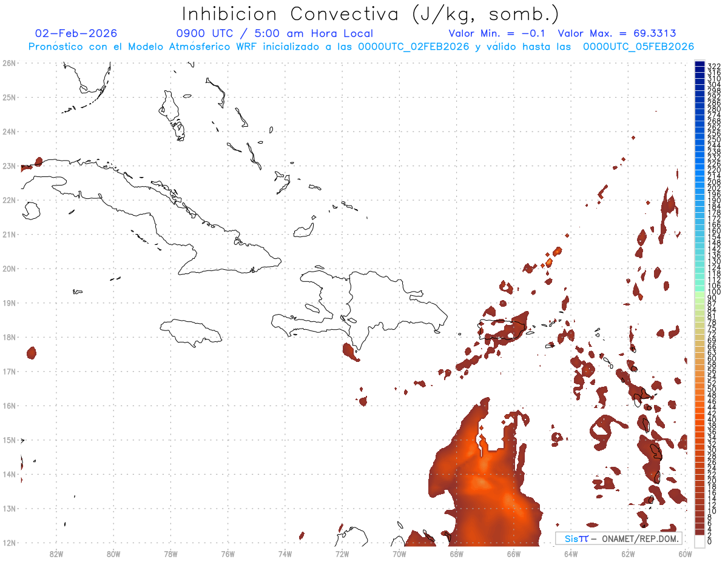Click the '0000UTC_02FEB2026' initialization timestamp
This screenshot has width=728, height=562.
(x=414, y=47)
